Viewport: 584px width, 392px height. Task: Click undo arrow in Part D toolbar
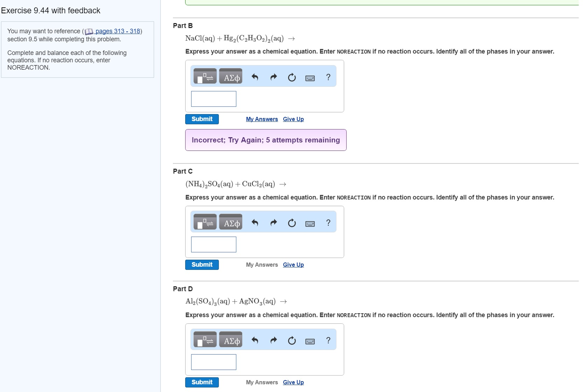[x=255, y=340]
